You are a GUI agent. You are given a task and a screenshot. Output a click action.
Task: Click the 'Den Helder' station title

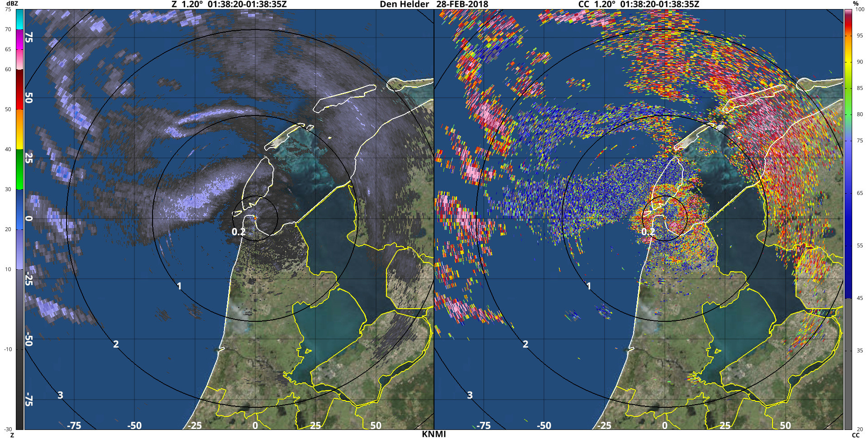404,4
